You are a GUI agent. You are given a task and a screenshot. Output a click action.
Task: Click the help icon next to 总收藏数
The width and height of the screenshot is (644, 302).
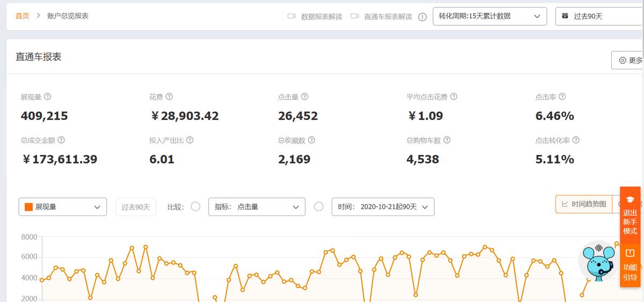point(311,140)
